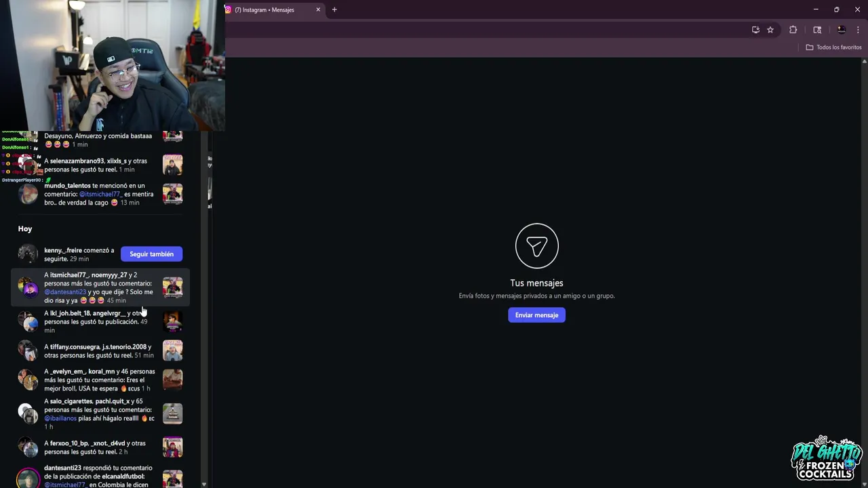Open thumbnail beside itsmichael77_ like notification

(172, 287)
